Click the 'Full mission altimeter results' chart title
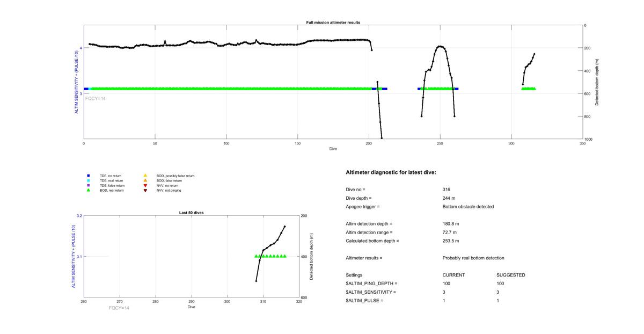Screen dimensions: 644x334 point(333,23)
